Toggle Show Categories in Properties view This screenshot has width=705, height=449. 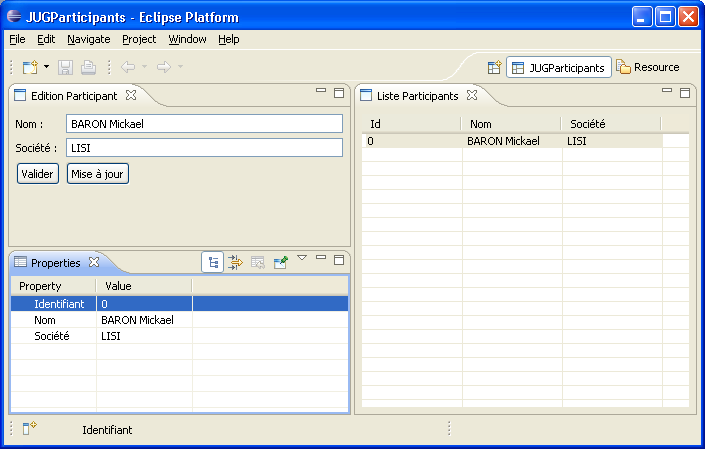212,262
